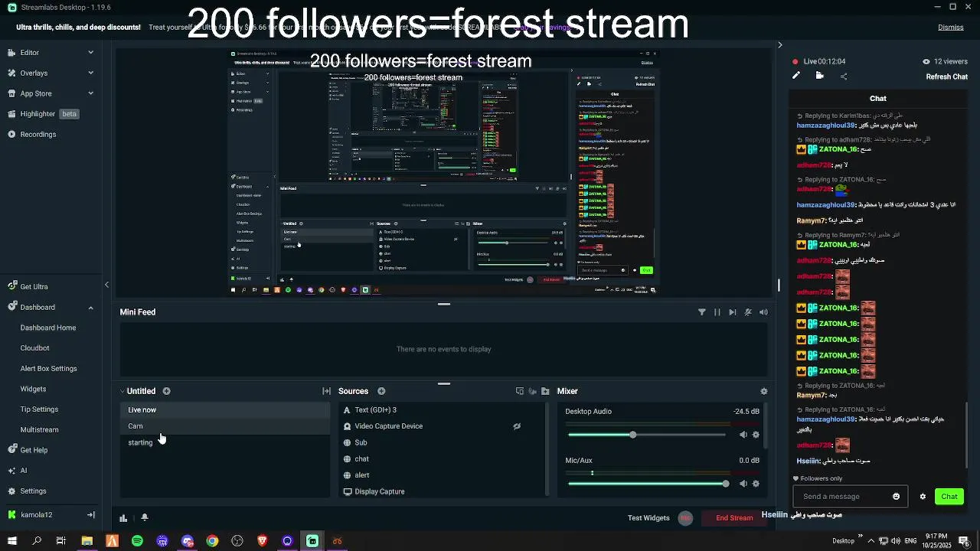Select the starting scene
The width and height of the screenshot is (980, 551).
pyautogui.click(x=226, y=442)
